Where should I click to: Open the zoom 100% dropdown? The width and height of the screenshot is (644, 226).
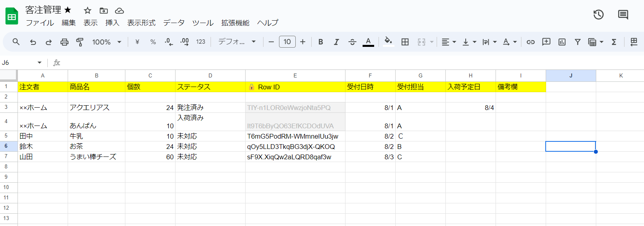[x=107, y=42]
